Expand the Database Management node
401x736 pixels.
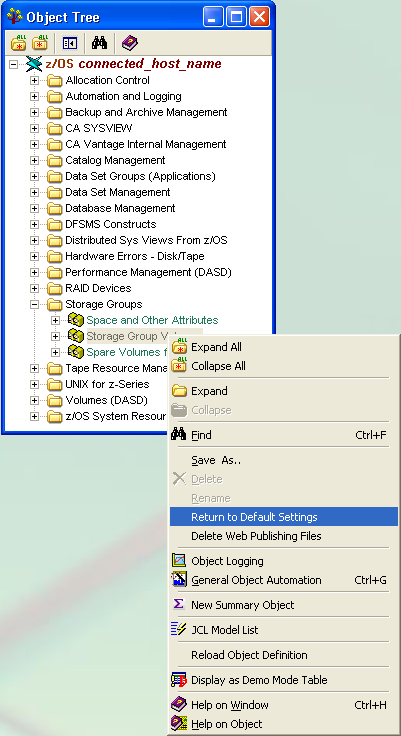click(34, 208)
